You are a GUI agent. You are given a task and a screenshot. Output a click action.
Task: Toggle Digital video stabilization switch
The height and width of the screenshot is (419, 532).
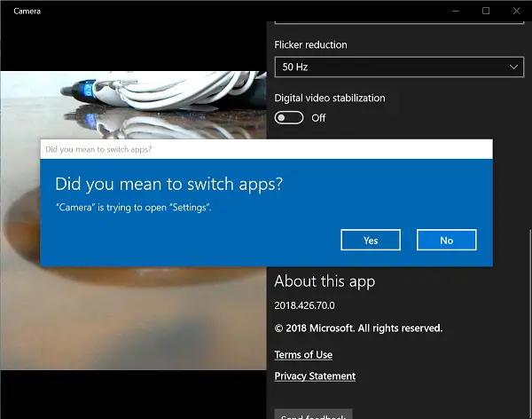[289, 118]
